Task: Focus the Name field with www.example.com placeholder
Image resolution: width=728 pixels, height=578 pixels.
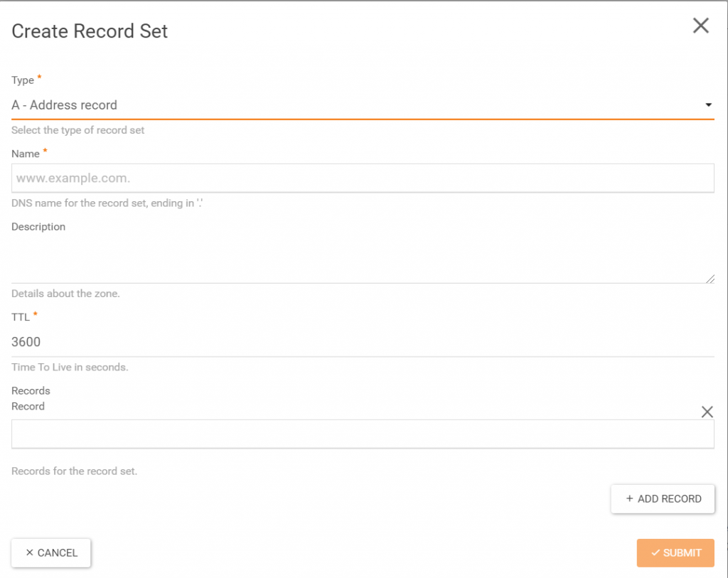Action: [x=363, y=178]
